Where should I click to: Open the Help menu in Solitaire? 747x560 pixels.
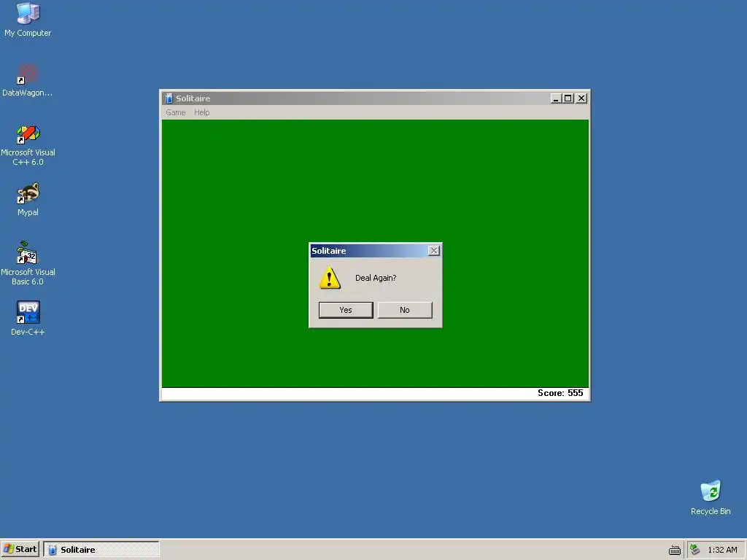pos(201,112)
